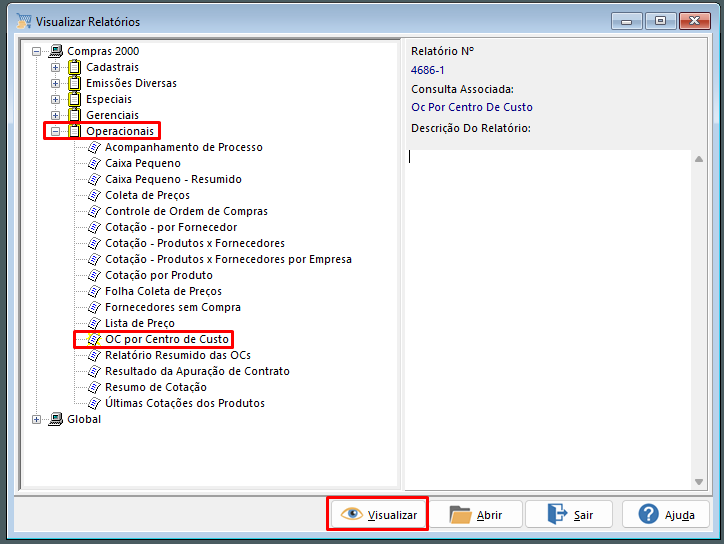
Task: Click report icon for Cotação - por Fornecedor
Action: pyautogui.click(x=94, y=227)
